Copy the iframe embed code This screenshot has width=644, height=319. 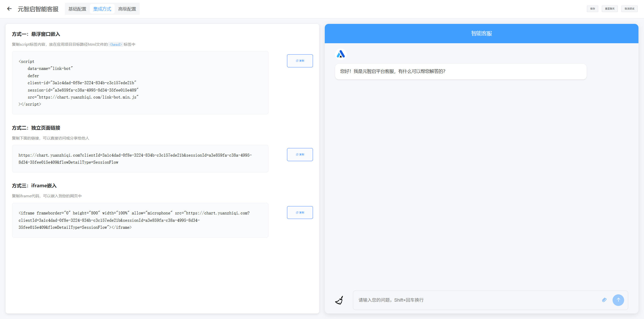coord(300,213)
